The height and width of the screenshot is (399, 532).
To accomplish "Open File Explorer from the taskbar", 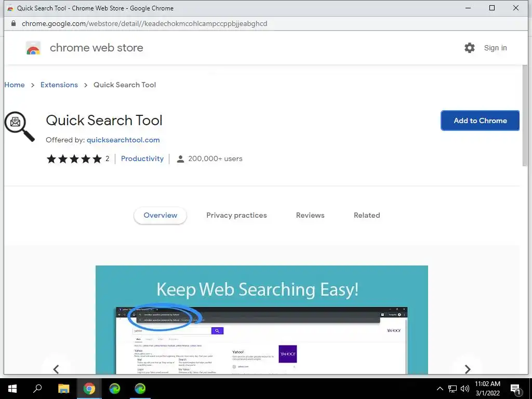I will coord(63,389).
